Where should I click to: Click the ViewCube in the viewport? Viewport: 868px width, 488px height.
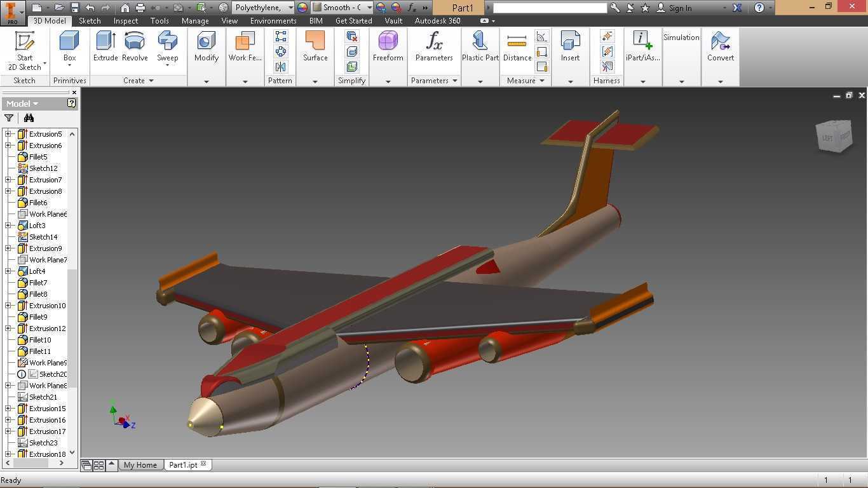[x=834, y=136]
